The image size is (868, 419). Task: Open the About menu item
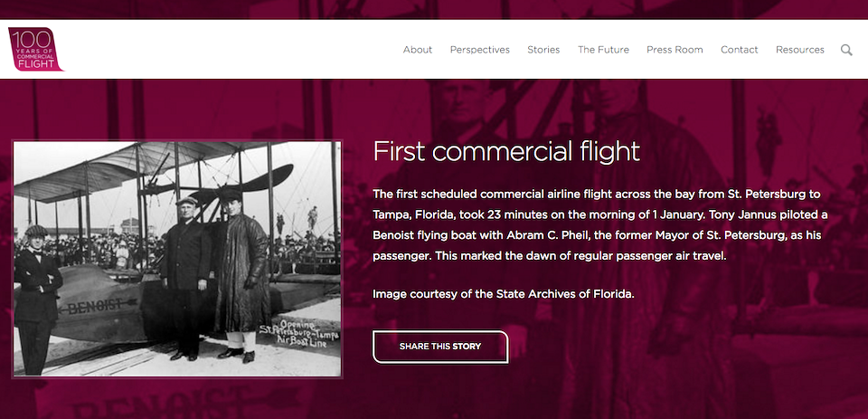click(418, 50)
